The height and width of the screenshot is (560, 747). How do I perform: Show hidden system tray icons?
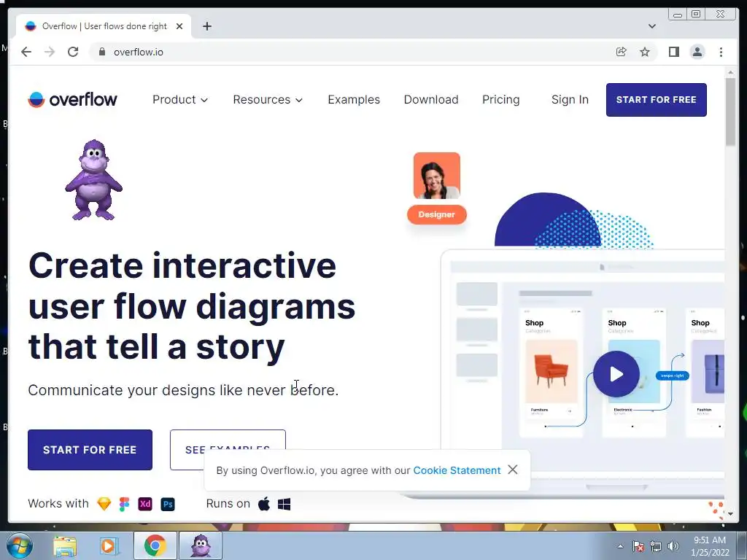pos(620,546)
